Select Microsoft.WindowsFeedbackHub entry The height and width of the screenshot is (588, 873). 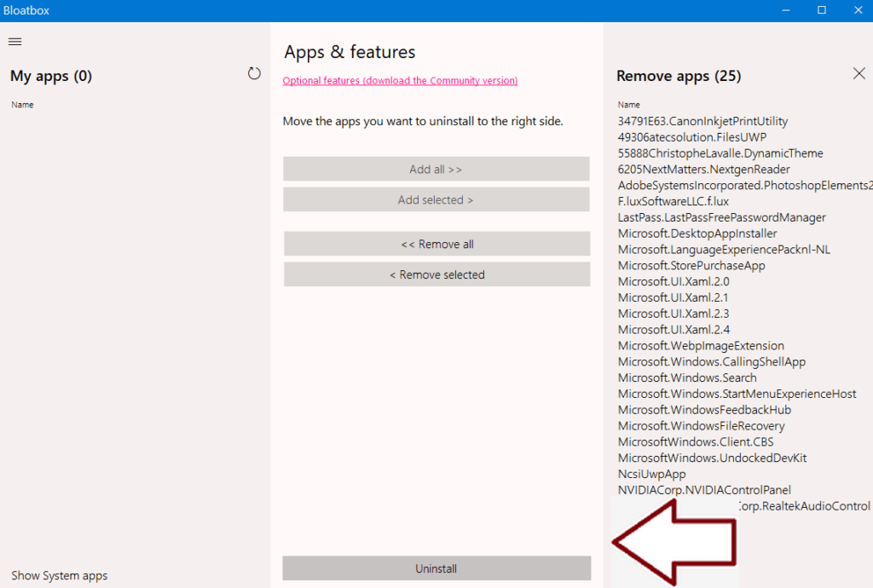pyautogui.click(x=704, y=410)
